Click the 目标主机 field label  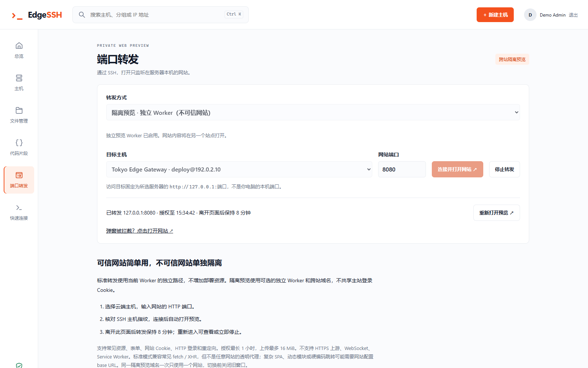coord(116,155)
